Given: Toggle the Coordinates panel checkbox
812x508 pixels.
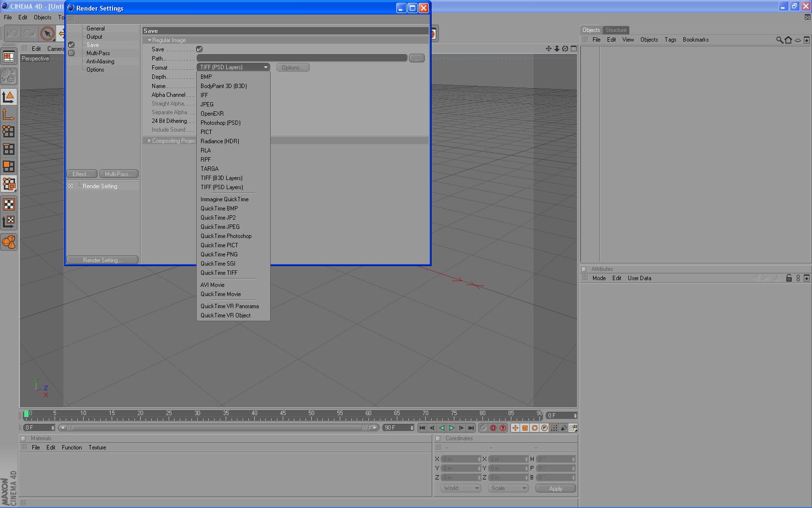Looking at the screenshot, I should 438,438.
